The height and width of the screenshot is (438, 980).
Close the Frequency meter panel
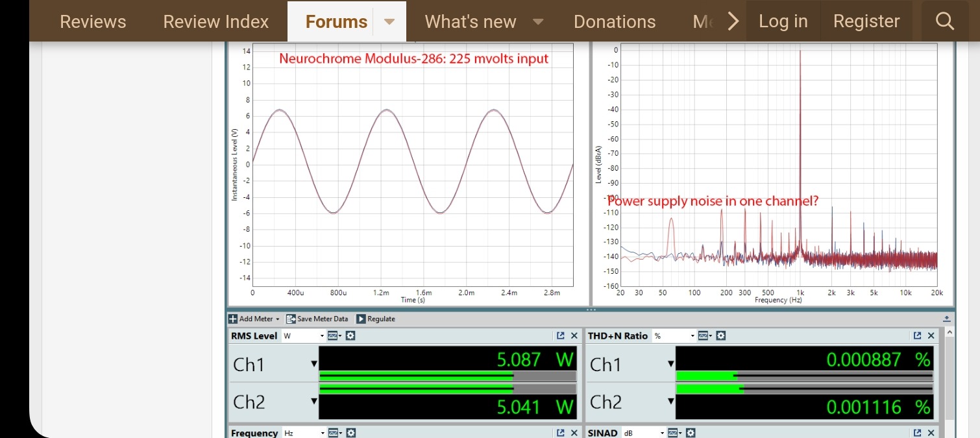[x=574, y=433]
